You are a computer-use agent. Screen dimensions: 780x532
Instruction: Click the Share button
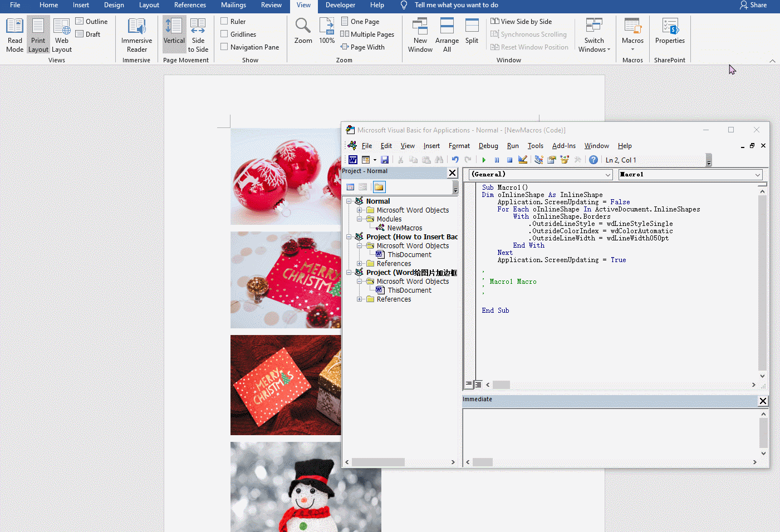click(x=753, y=5)
